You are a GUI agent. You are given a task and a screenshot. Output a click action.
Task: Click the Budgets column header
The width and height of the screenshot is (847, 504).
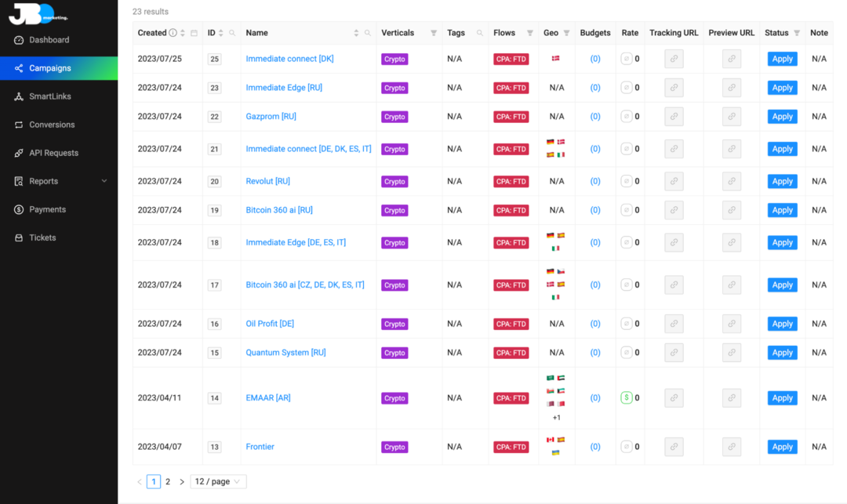point(595,33)
